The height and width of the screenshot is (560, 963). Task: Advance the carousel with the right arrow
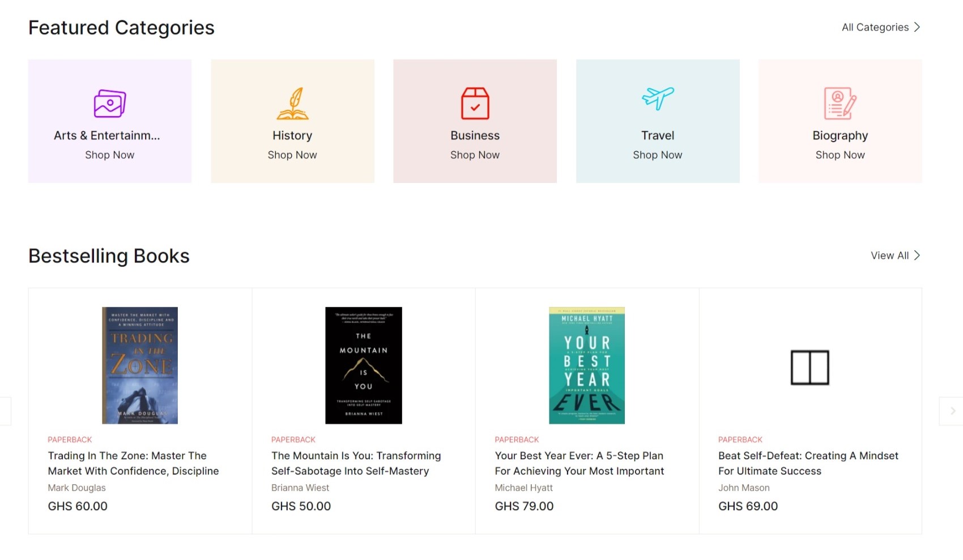coord(952,411)
